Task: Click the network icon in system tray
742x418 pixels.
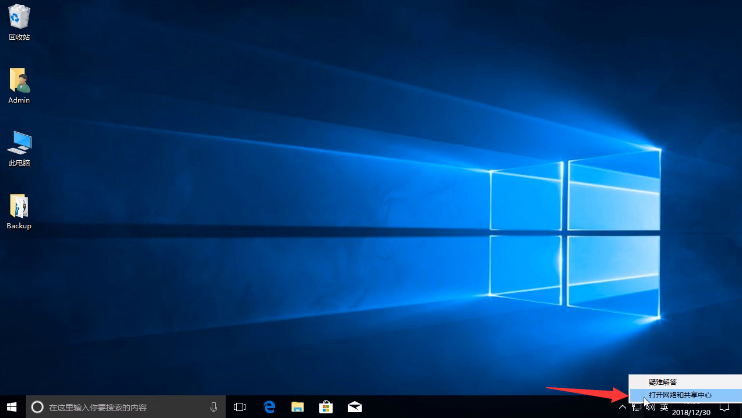Action: (636, 407)
